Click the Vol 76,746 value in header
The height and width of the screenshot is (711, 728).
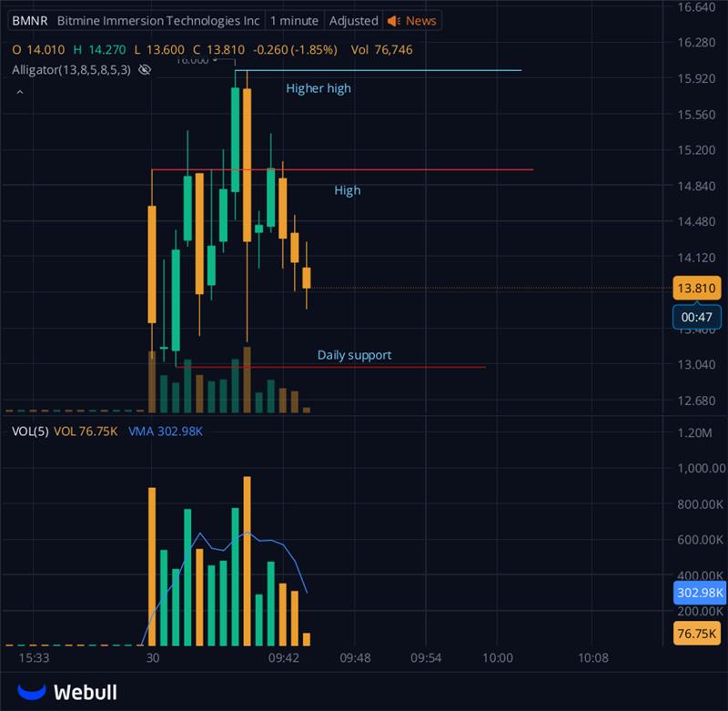[381, 50]
